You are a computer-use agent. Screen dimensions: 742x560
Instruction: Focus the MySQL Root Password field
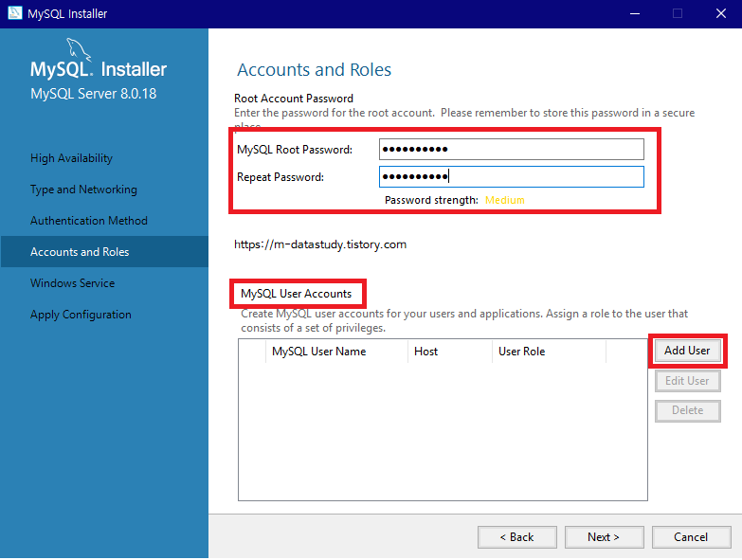(511, 150)
